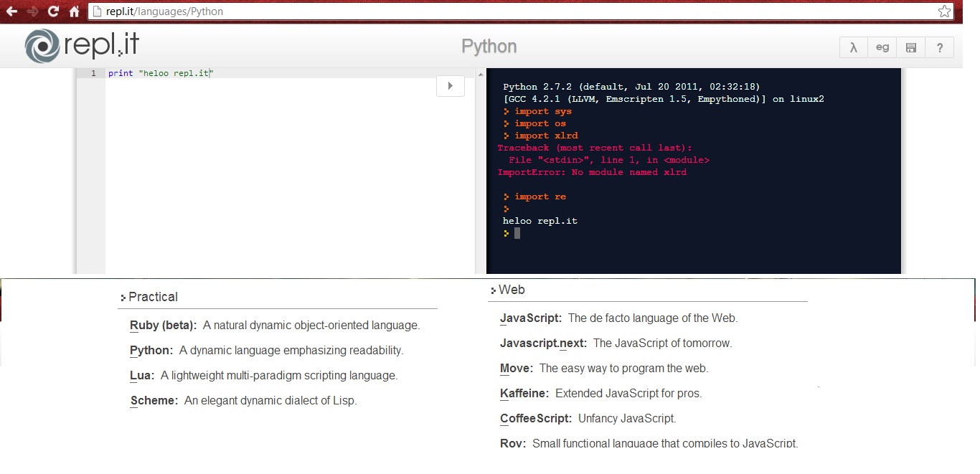Choose the Move language
The width and height of the screenshot is (980, 474).
[x=517, y=369]
